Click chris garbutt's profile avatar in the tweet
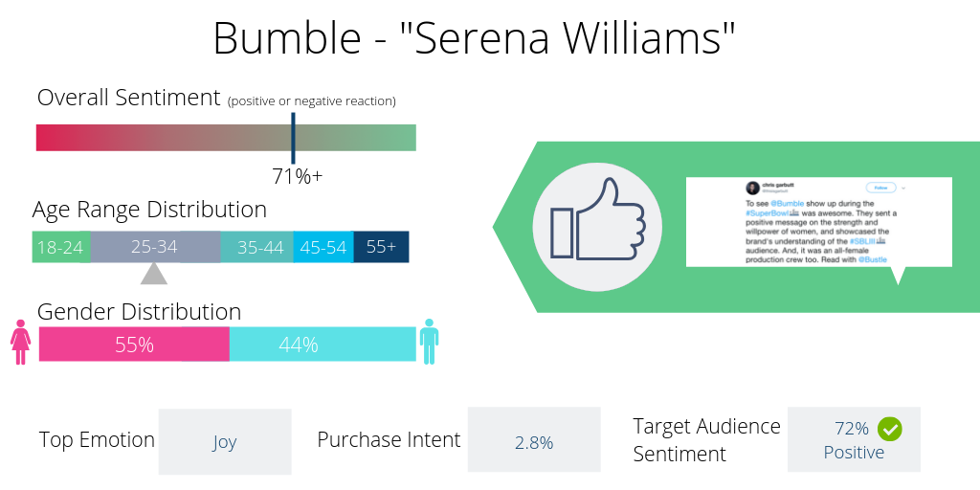 (x=753, y=187)
